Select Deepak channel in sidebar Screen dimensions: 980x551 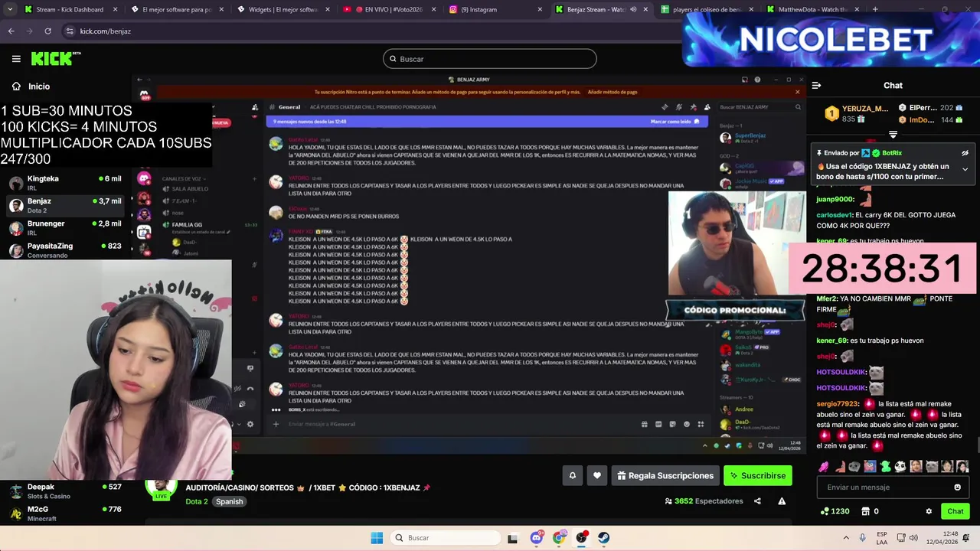tap(65, 491)
